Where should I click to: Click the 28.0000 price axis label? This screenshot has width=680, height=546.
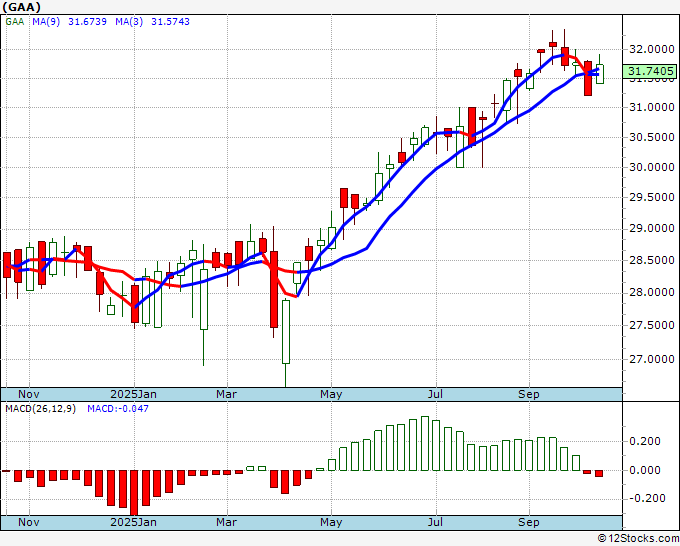point(651,293)
